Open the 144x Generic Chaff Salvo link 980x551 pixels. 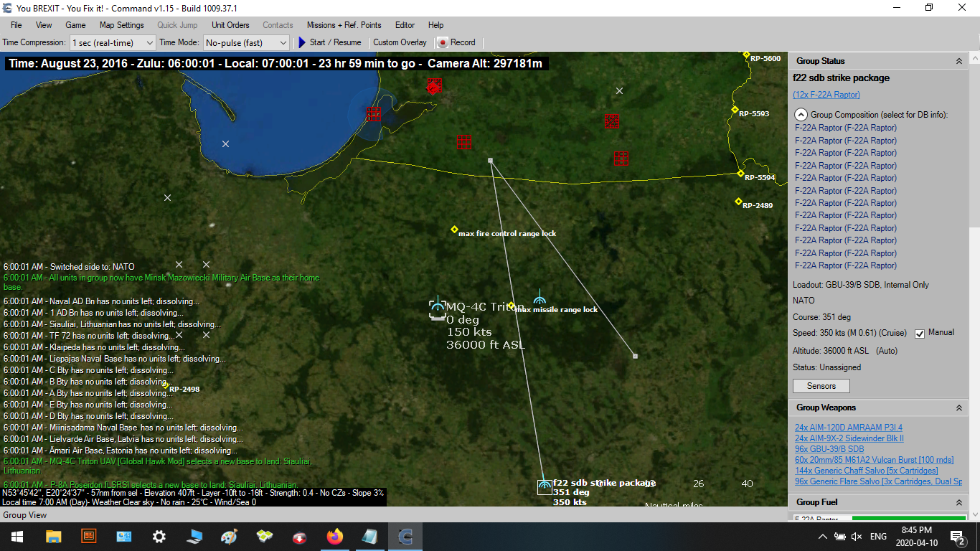866,471
